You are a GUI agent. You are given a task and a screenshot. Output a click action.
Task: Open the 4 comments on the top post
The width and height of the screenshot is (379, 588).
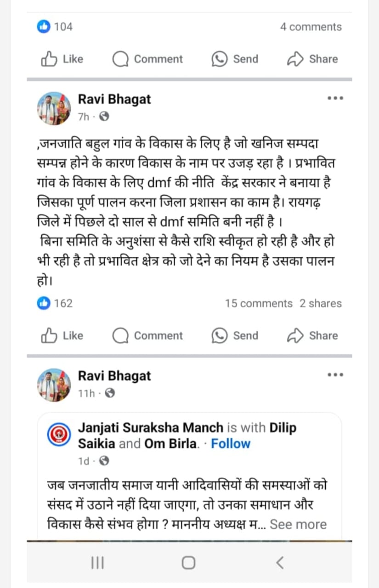pyautogui.click(x=311, y=27)
